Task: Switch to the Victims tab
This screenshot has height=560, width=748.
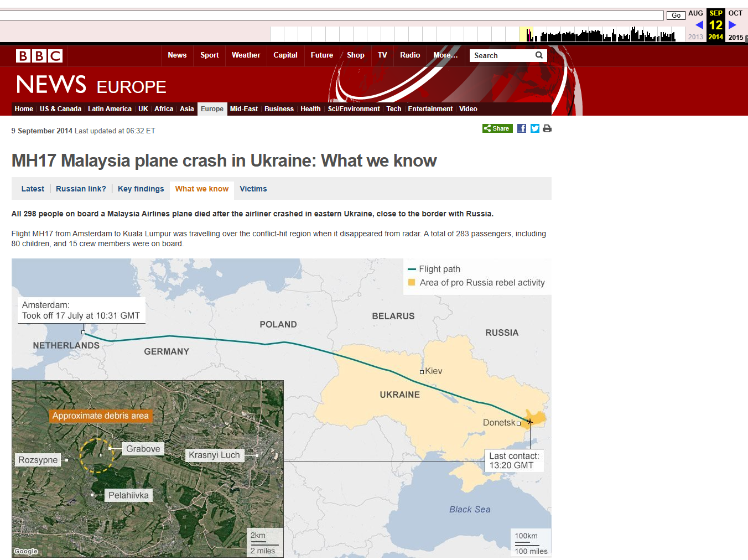Action: pyautogui.click(x=253, y=189)
